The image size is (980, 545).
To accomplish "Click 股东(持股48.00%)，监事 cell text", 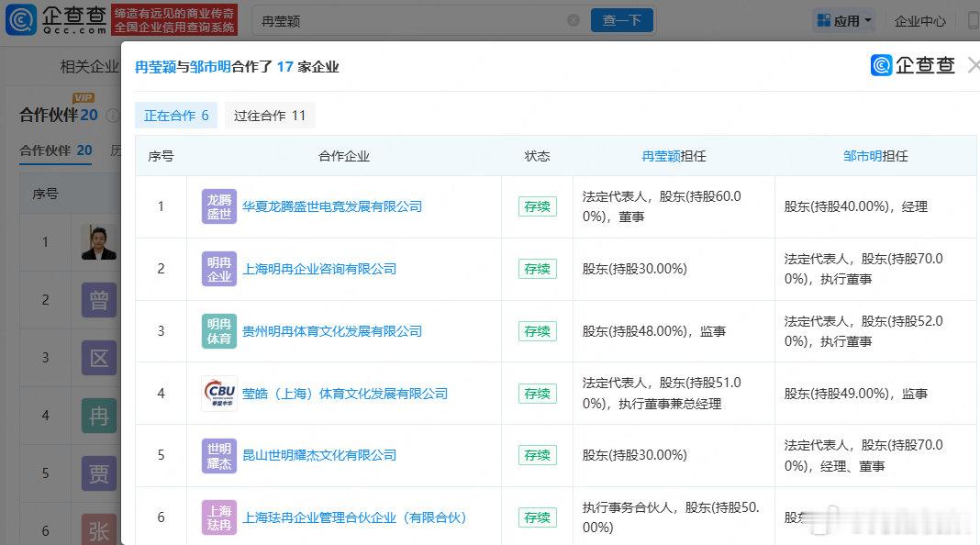I will click(653, 331).
